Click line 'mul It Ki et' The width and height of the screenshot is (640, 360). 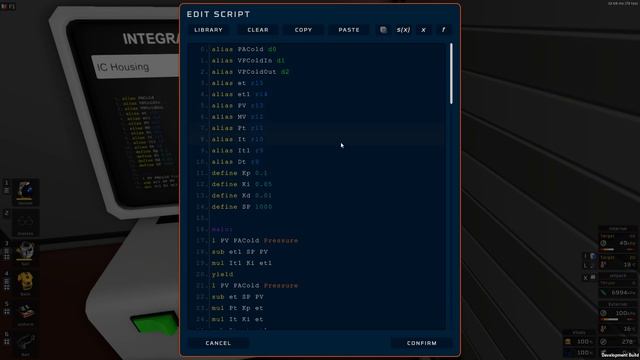click(x=237, y=320)
